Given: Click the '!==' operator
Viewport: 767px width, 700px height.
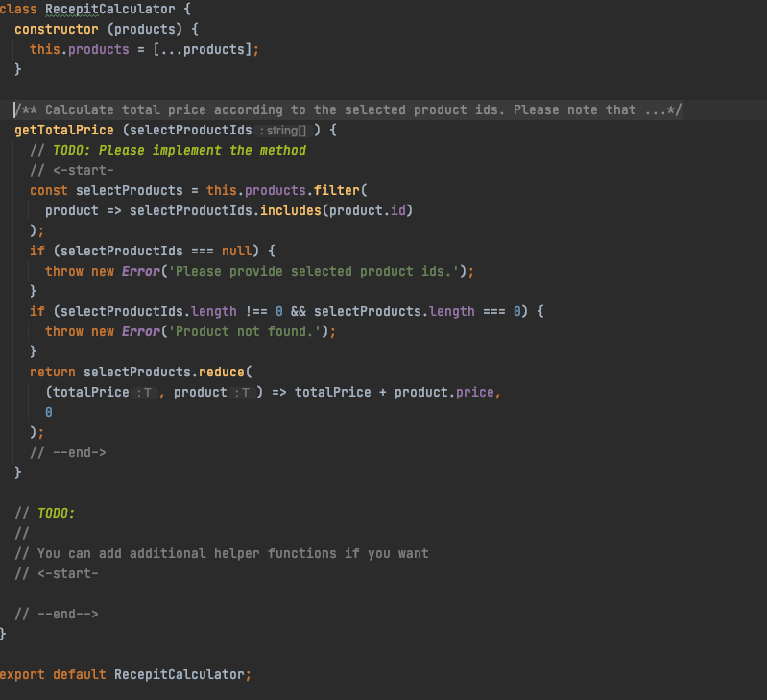Looking at the screenshot, I should 256,312.
